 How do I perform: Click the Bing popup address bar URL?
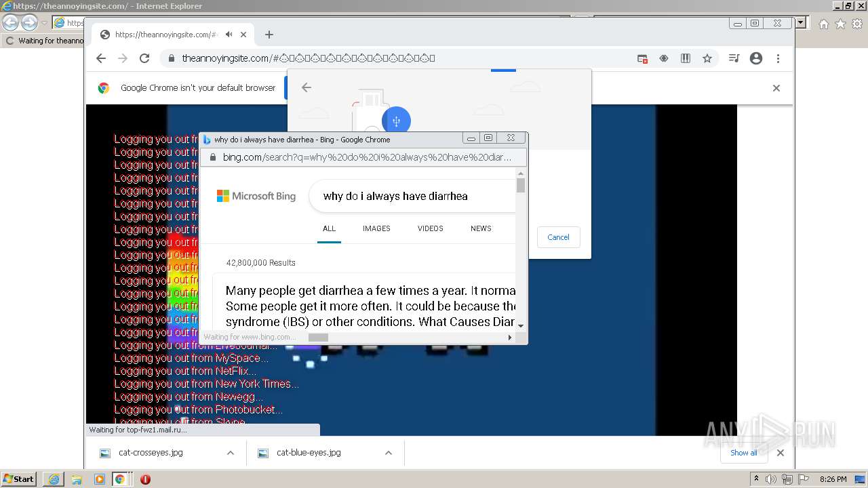click(x=367, y=157)
